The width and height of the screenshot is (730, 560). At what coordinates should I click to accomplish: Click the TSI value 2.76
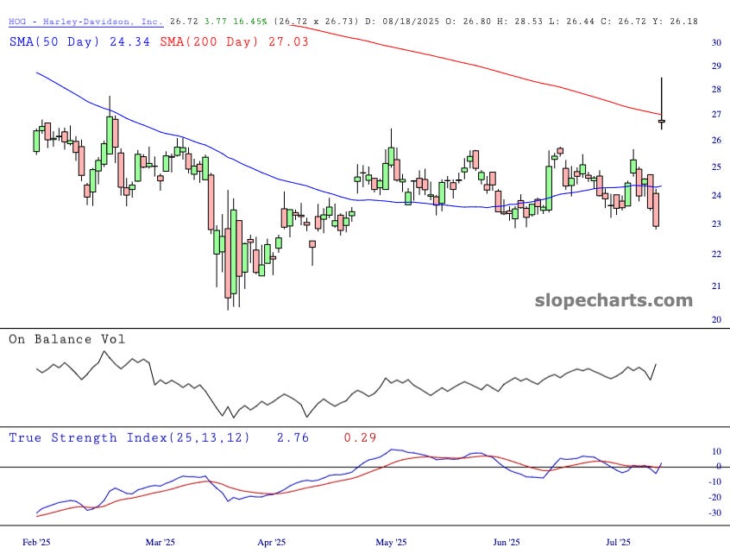pyautogui.click(x=293, y=438)
